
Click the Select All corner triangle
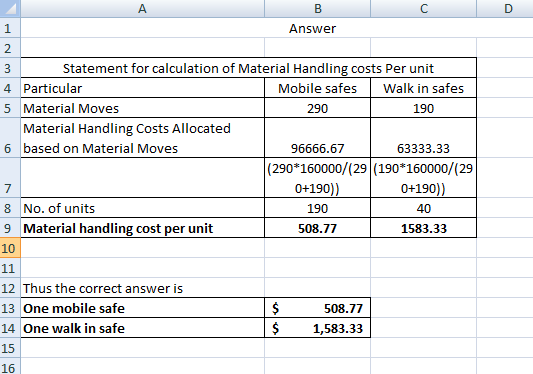pos(10,8)
